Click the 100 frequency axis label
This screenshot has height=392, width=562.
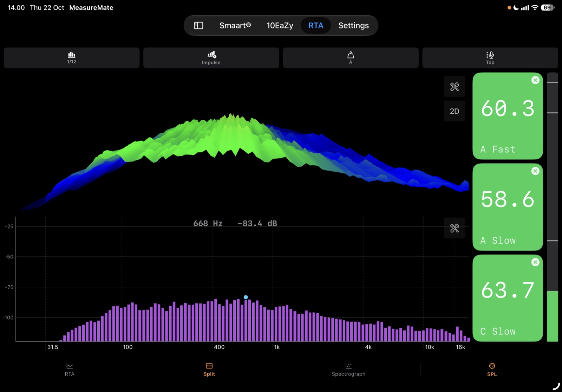point(128,347)
